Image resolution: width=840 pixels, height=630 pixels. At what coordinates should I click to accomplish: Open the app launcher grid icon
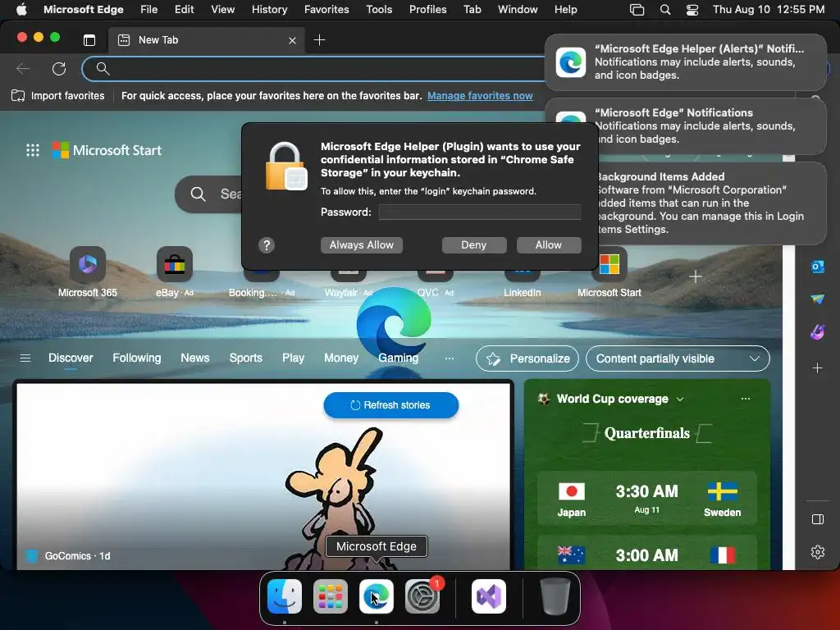(x=33, y=150)
